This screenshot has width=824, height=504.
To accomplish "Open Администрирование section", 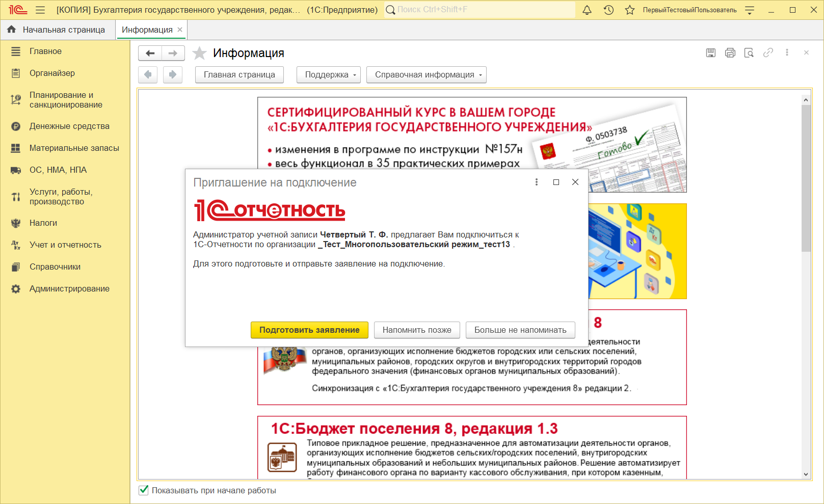I will 65,288.
